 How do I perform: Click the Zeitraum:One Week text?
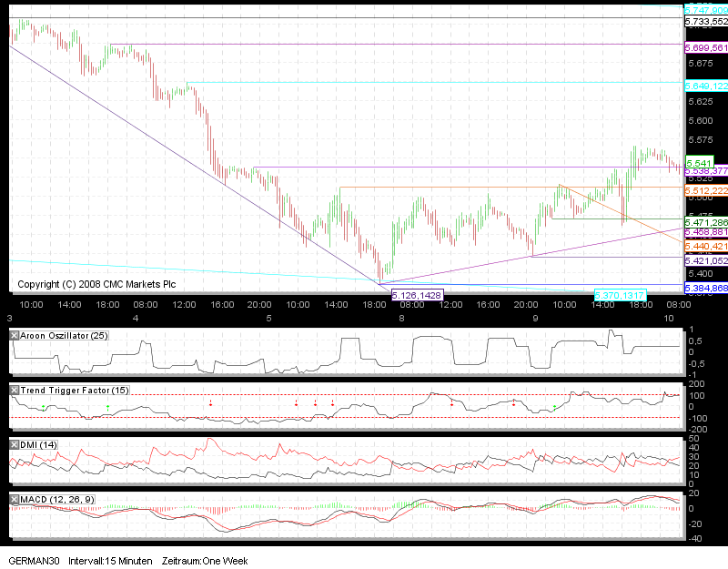[x=205, y=561]
